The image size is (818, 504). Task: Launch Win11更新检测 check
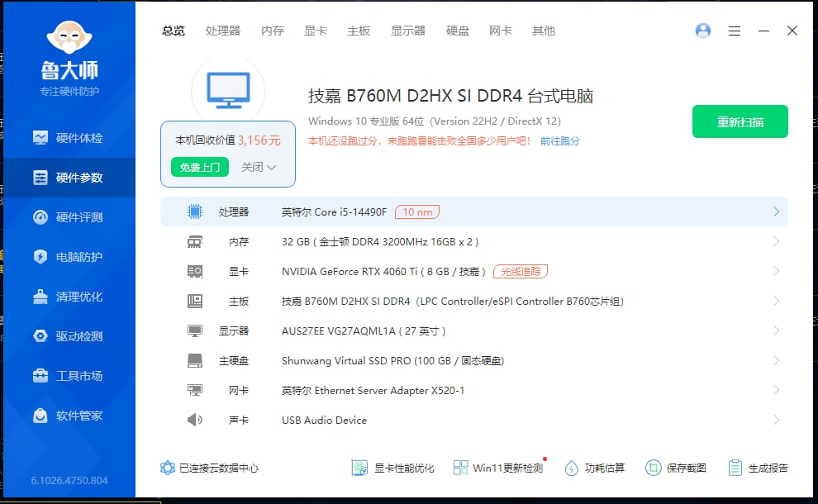click(498, 468)
